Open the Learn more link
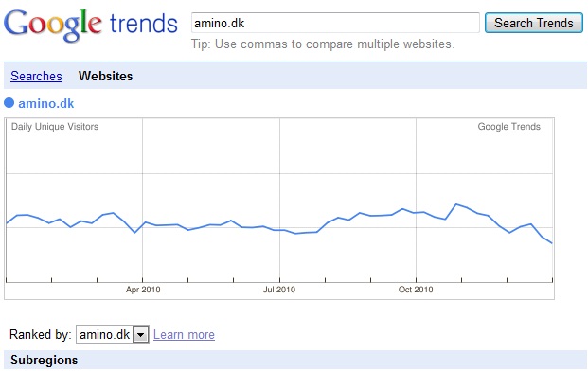Image resolution: width=588 pixels, height=371 pixels. click(184, 334)
